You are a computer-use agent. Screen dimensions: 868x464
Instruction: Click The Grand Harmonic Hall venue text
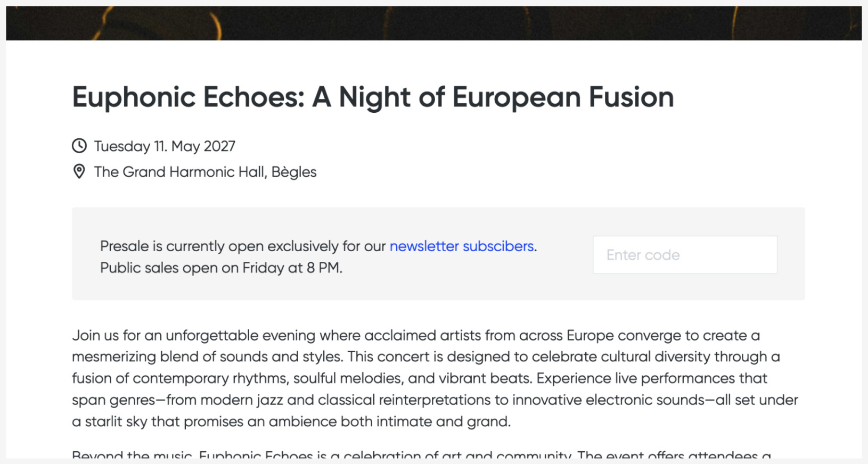pos(179,172)
